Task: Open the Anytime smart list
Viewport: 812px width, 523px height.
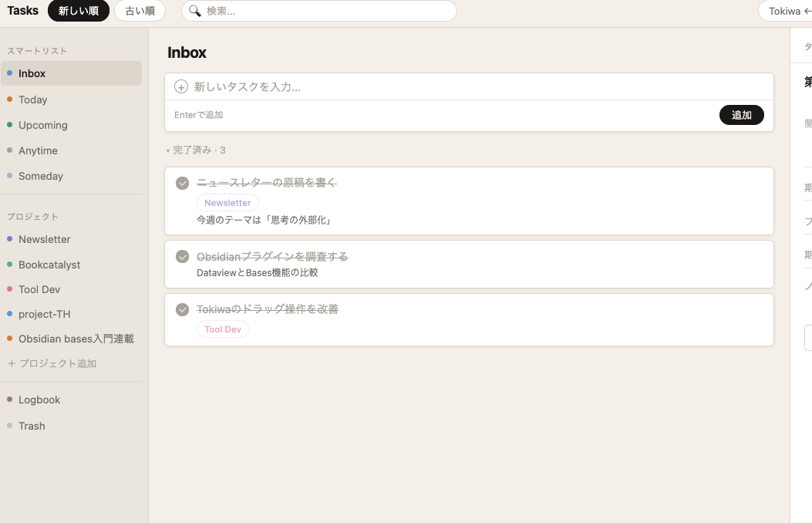Action: (x=72, y=150)
